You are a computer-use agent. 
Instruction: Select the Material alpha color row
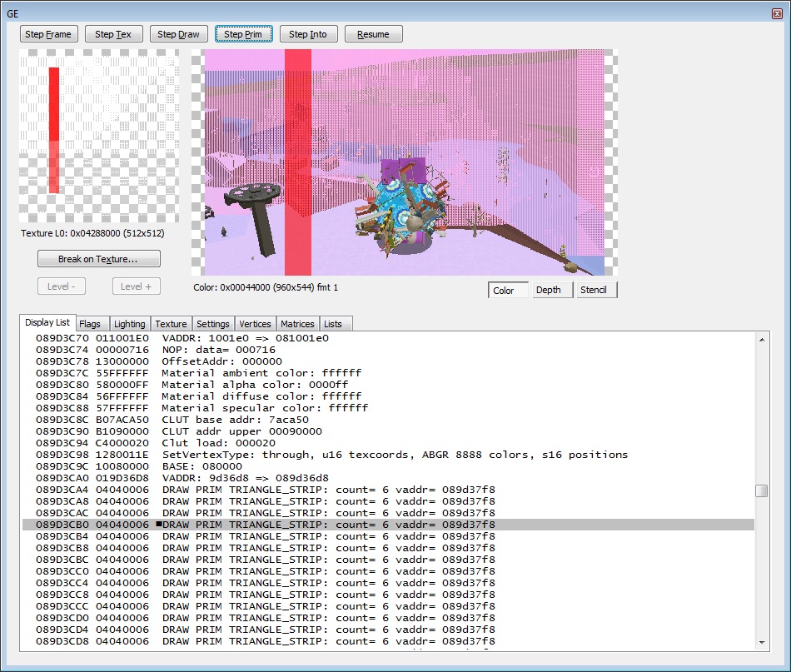(x=389, y=385)
